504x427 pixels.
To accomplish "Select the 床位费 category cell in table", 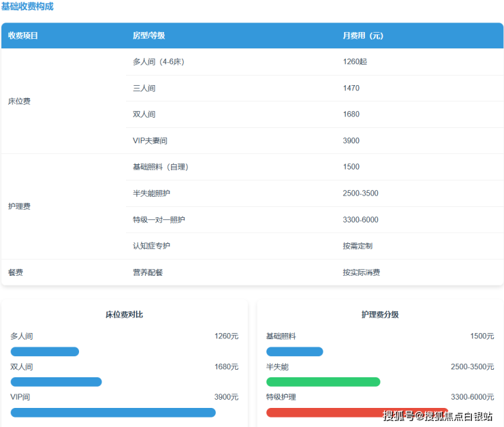I will click(19, 101).
